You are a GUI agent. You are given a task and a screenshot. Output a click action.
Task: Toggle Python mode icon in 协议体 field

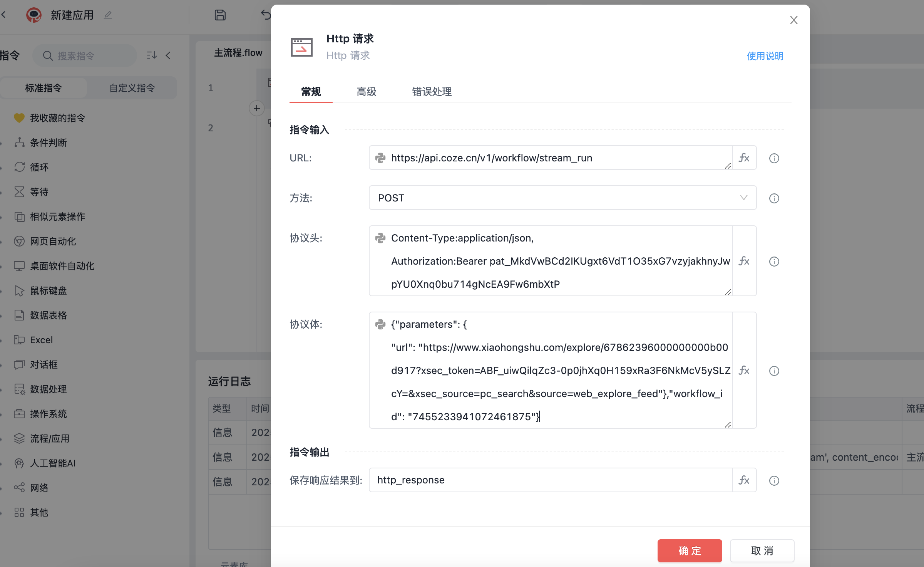tap(380, 324)
